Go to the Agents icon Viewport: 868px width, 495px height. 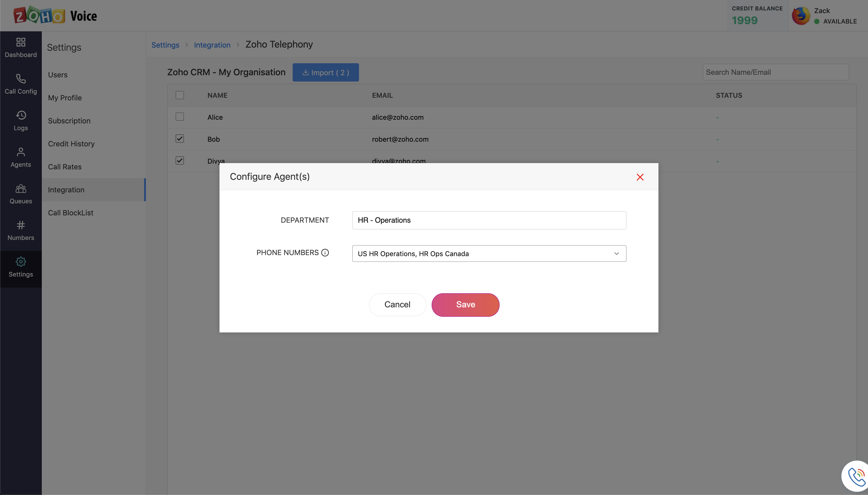tap(21, 152)
